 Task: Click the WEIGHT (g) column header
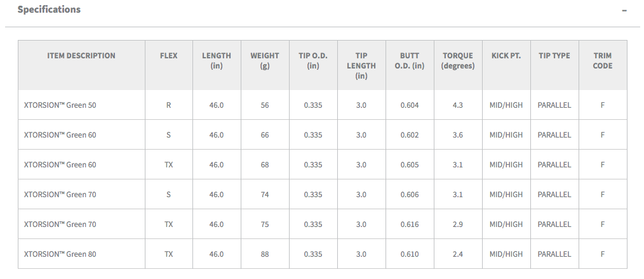point(265,61)
